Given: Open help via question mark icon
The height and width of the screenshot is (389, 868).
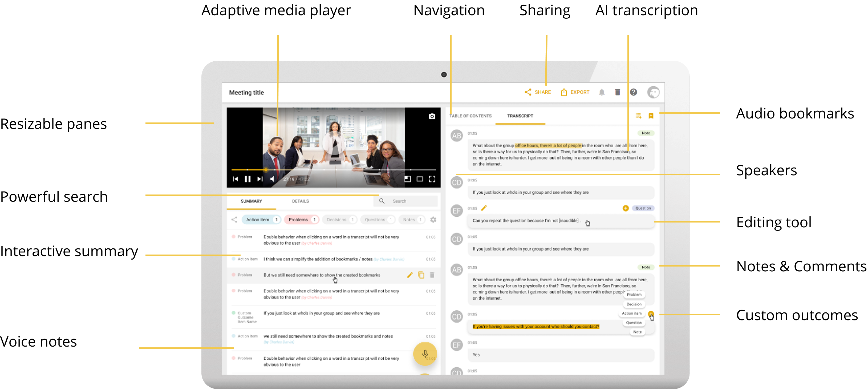Looking at the screenshot, I should [633, 92].
